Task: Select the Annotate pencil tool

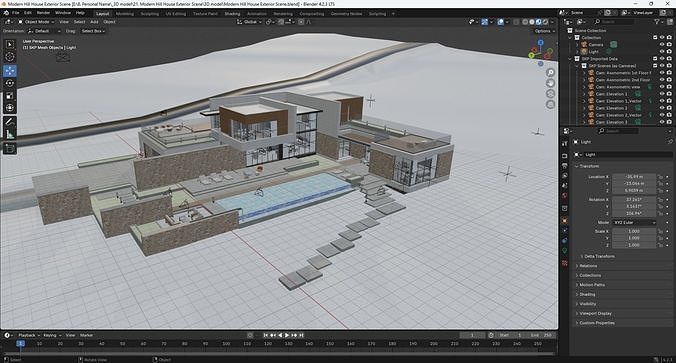Action: (x=9, y=122)
